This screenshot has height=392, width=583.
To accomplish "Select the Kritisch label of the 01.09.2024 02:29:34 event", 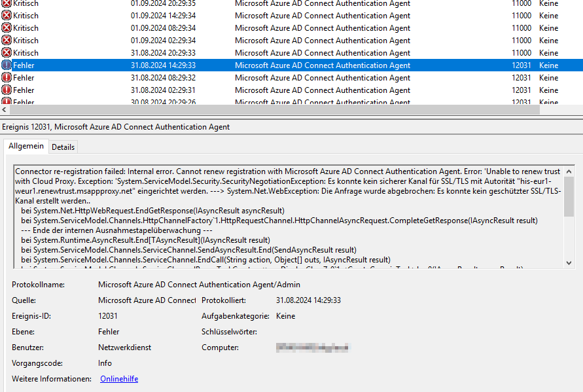I will (x=26, y=40).
